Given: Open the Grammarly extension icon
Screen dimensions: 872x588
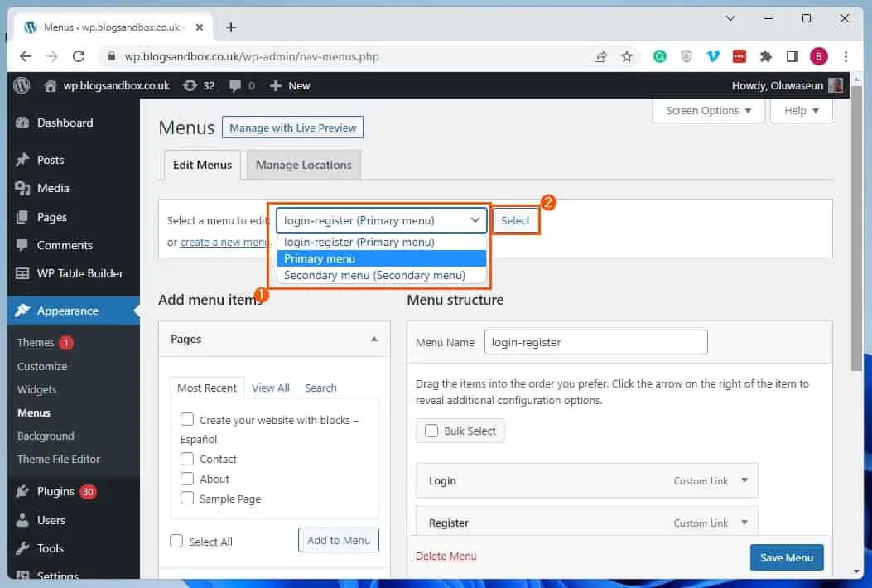Looking at the screenshot, I should [659, 56].
